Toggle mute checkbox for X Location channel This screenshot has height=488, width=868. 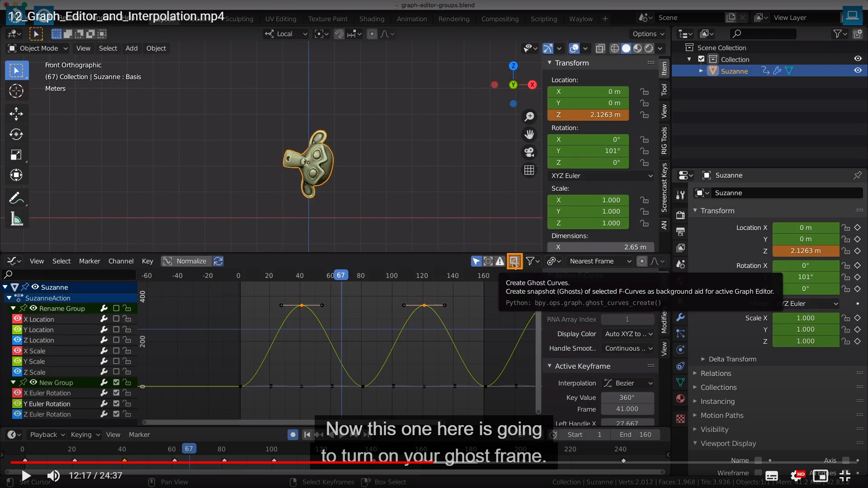coord(116,319)
